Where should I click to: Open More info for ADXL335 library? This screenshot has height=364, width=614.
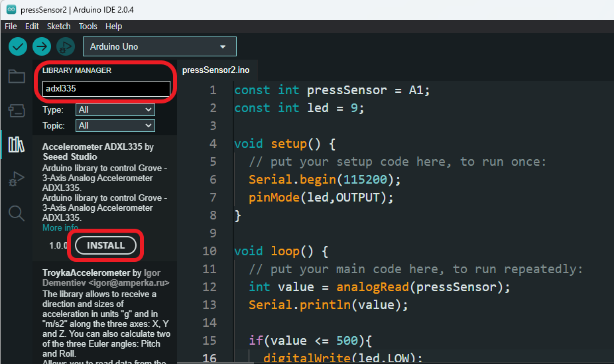point(60,228)
